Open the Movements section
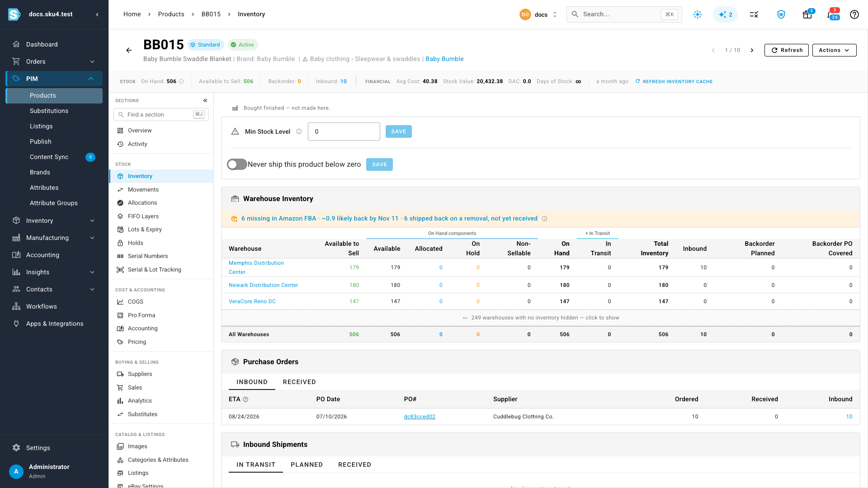Viewport: 868px width, 488px height. [x=161, y=190]
